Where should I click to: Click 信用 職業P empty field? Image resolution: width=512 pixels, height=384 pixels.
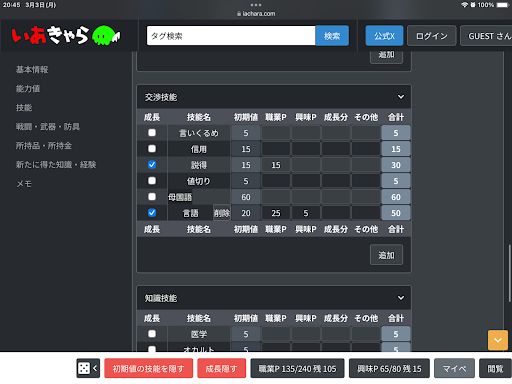276,149
